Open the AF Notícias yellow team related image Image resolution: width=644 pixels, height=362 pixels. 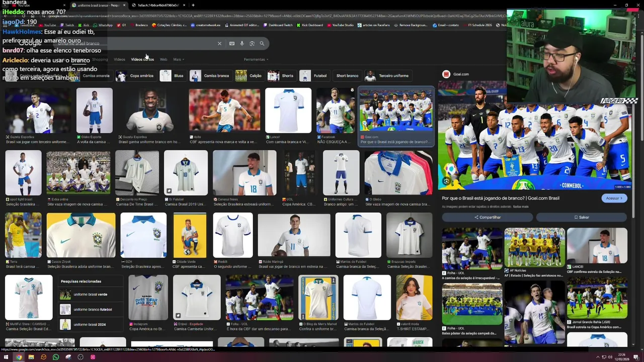point(534,247)
